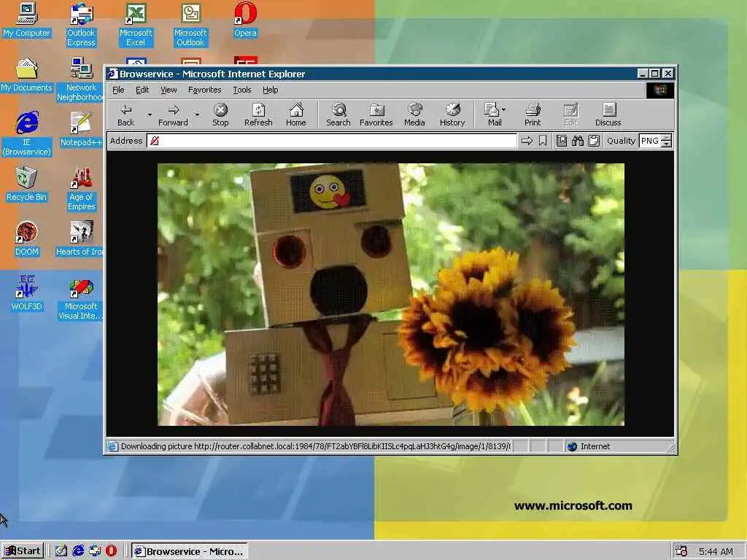Open the Help menu
Screen dimensions: 747x560
pyautogui.click(x=270, y=90)
